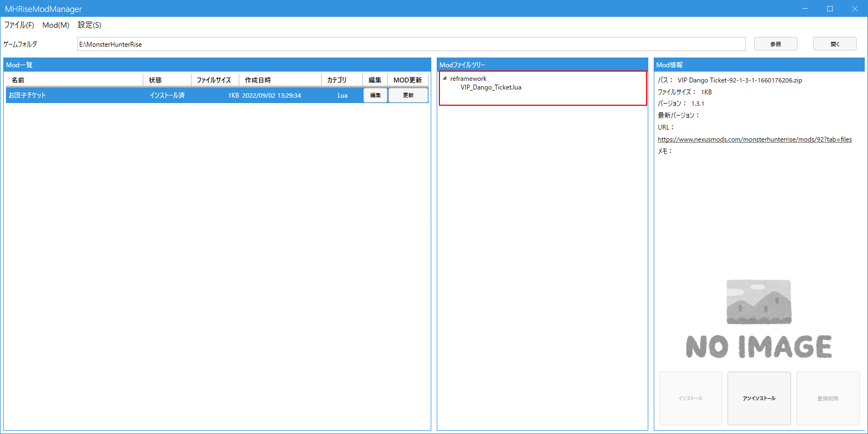Open the nexusmods.com mod URL link
Viewport: 868px width, 434px height.
tap(755, 139)
